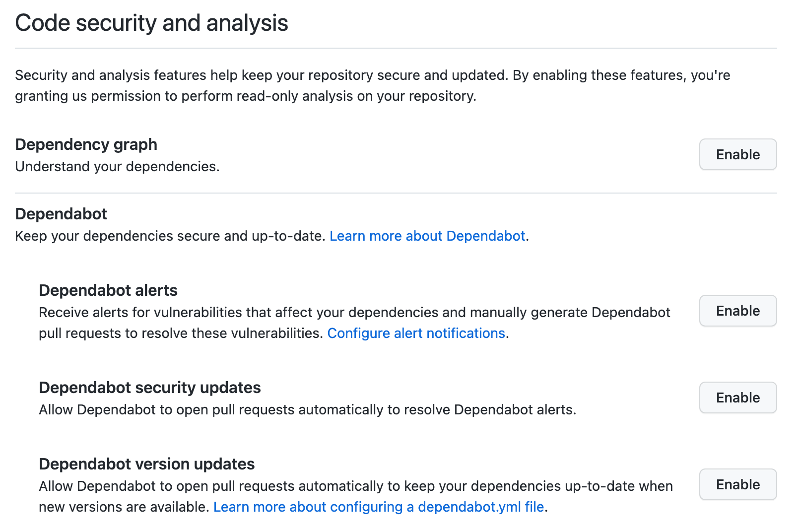The height and width of the screenshot is (532, 801).
Task: Click the 'Allow Dependabot to open pull requests automatically to resolve' text
Action: coord(244,409)
